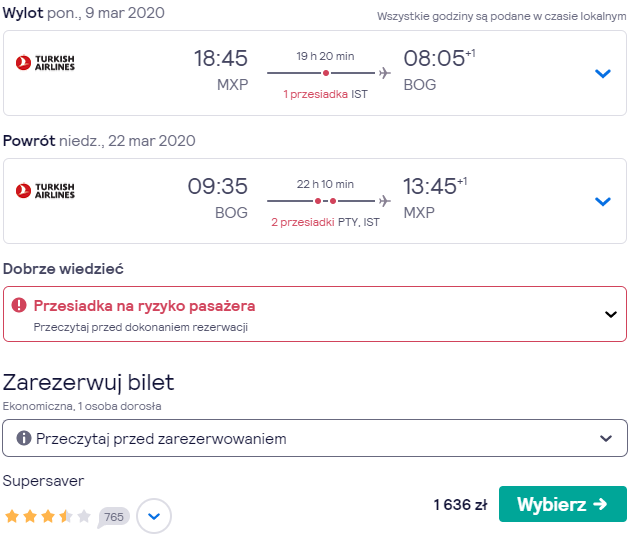
Task: Click the 18:45 departure time
Action: [x=221, y=58]
